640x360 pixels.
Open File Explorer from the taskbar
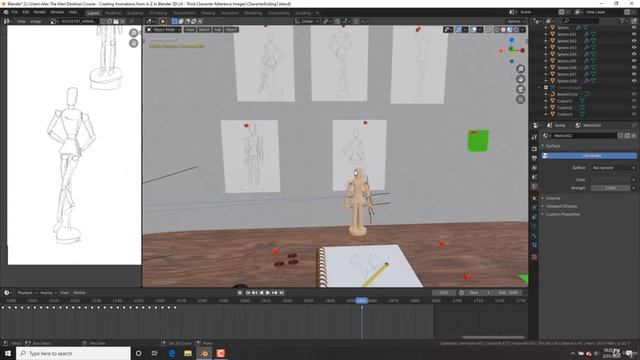tap(188, 353)
